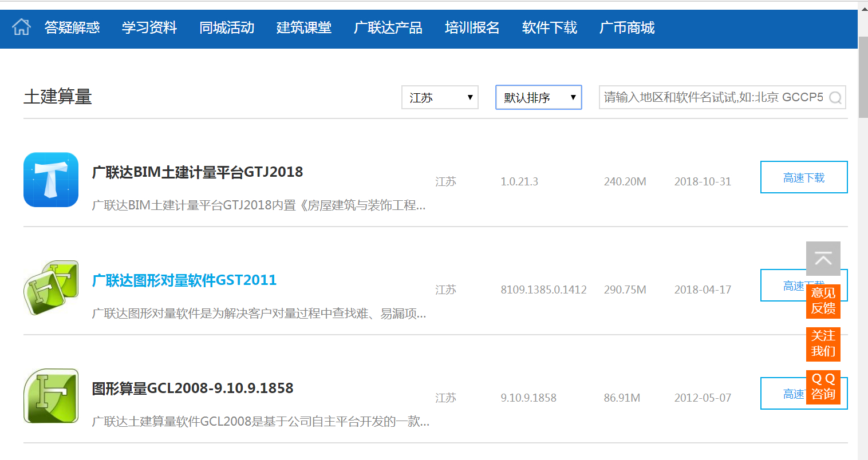Image resolution: width=868 pixels, height=460 pixels.
Task: Click version number 1.0.21.3
Action: [519, 181]
